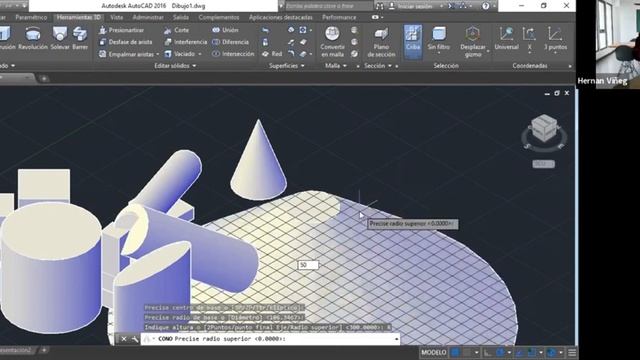This screenshot has height=360, width=640.
Task: Click the dynamic input value box showing 50
Action: coord(307,265)
